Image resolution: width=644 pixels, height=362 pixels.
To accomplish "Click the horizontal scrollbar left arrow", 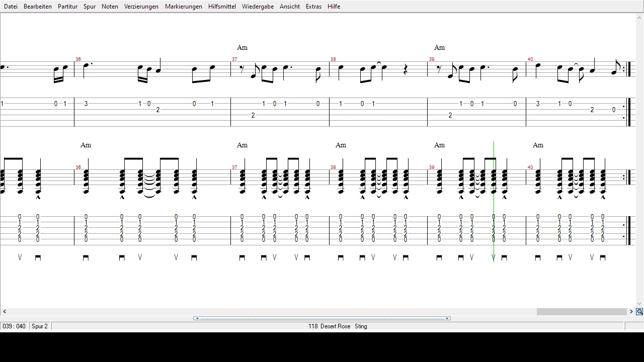I will click(x=5, y=312).
